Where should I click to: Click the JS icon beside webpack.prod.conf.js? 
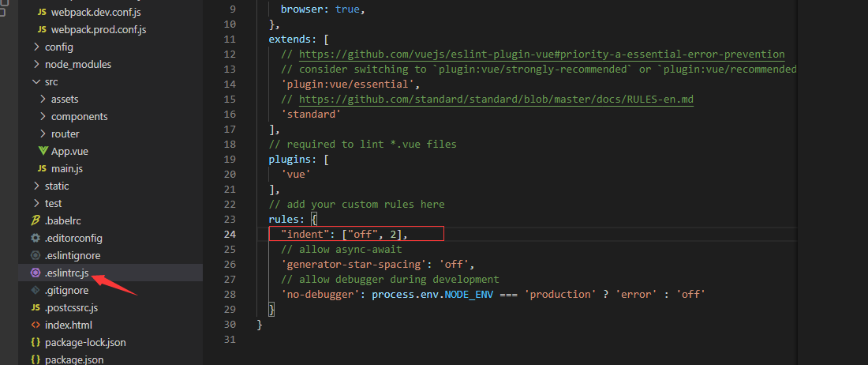point(42,29)
